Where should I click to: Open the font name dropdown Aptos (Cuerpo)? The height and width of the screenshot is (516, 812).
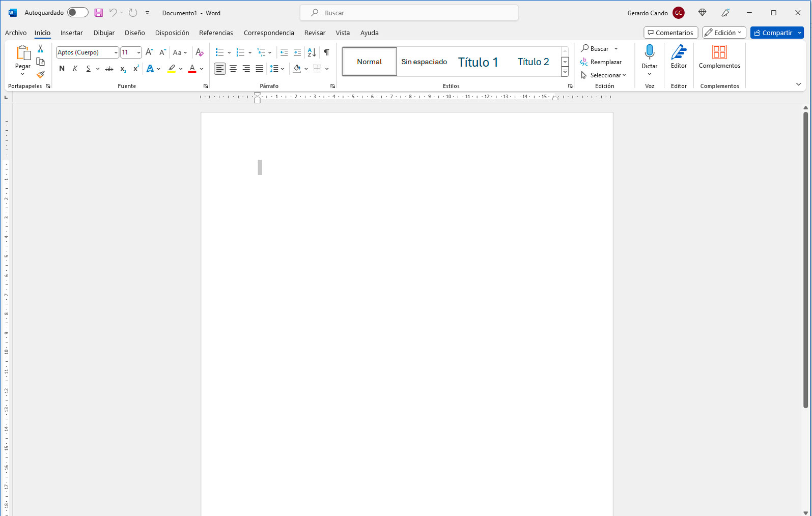[116, 52]
